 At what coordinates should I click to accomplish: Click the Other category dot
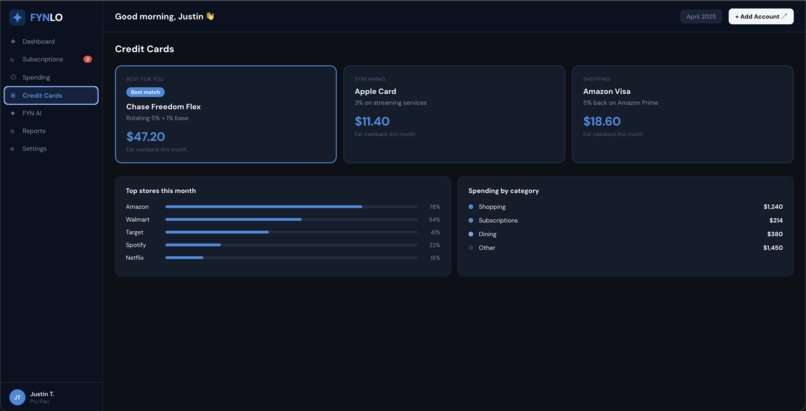pos(471,248)
